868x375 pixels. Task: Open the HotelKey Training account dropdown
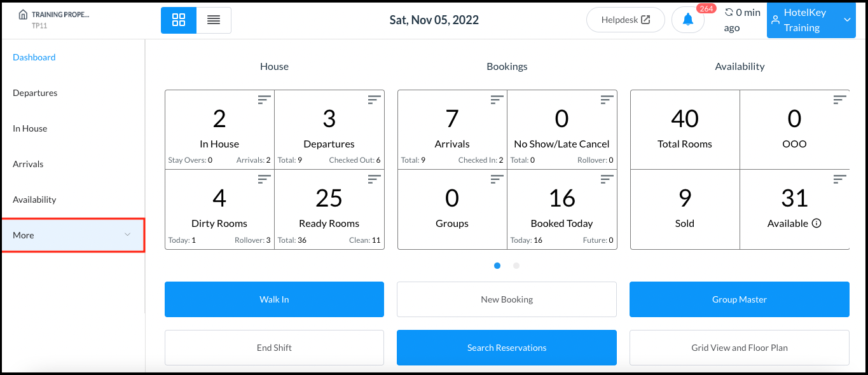[811, 20]
